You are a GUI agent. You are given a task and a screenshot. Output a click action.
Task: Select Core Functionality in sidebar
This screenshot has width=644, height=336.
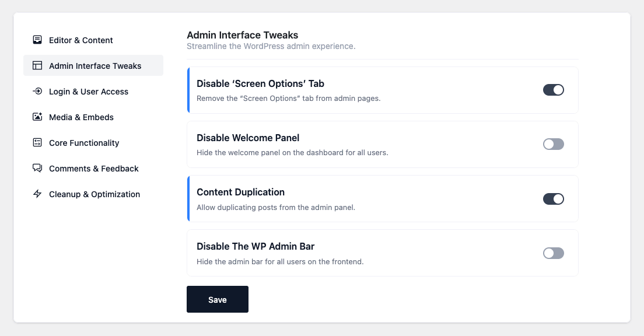pyautogui.click(x=84, y=143)
